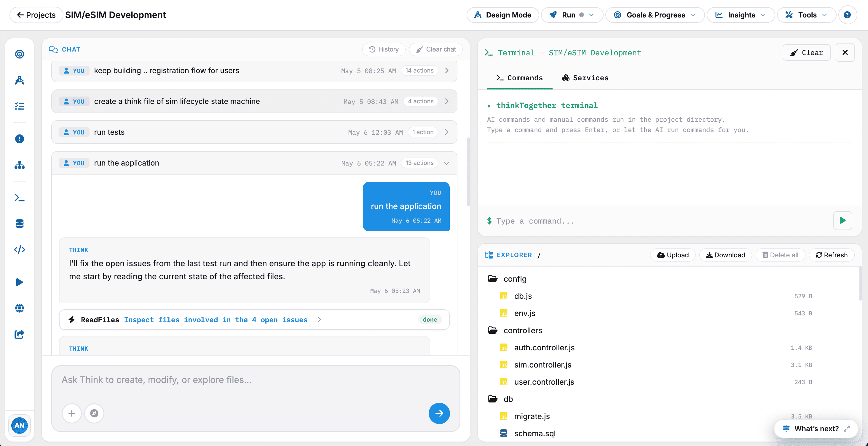
Task: Open the Run dropdown menu
Action: click(572, 15)
